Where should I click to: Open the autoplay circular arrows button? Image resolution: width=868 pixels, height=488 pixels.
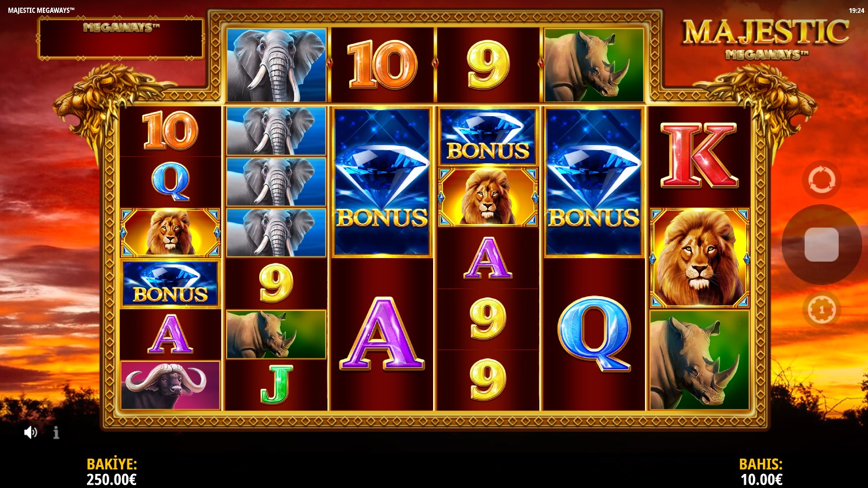821,179
